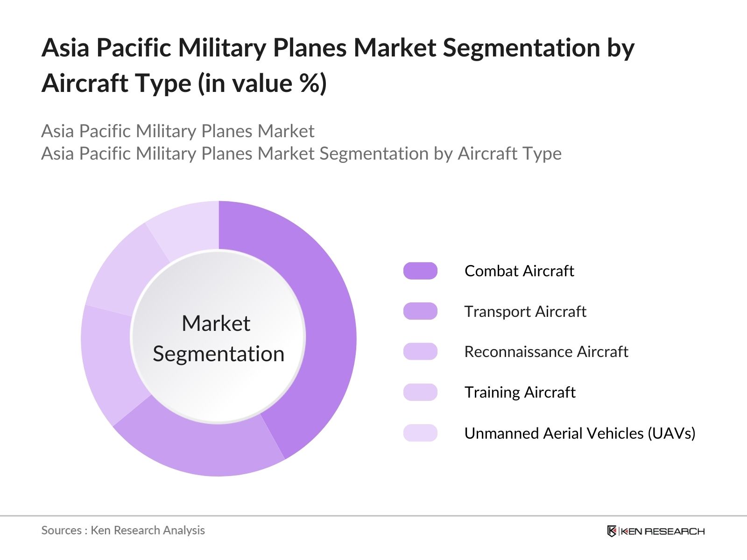
Task: Click the chart title heading text
Action: click(338, 65)
